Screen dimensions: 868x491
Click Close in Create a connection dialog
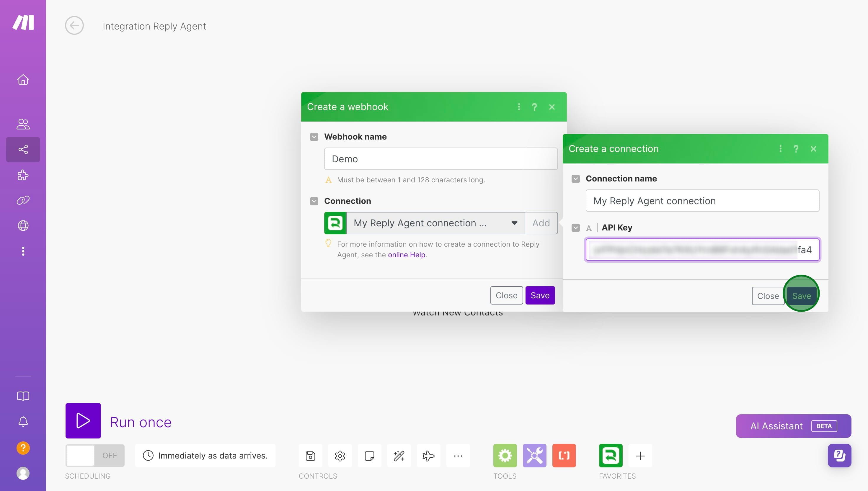point(768,296)
